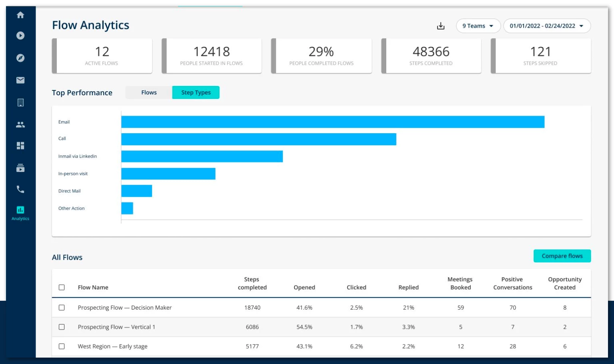Viewport: 614px width, 364px height.
Task: Click the In-person visit bar
Action: point(168,174)
